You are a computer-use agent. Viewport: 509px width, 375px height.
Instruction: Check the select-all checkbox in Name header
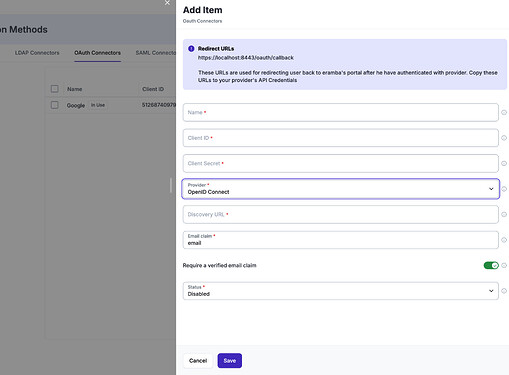click(x=55, y=89)
